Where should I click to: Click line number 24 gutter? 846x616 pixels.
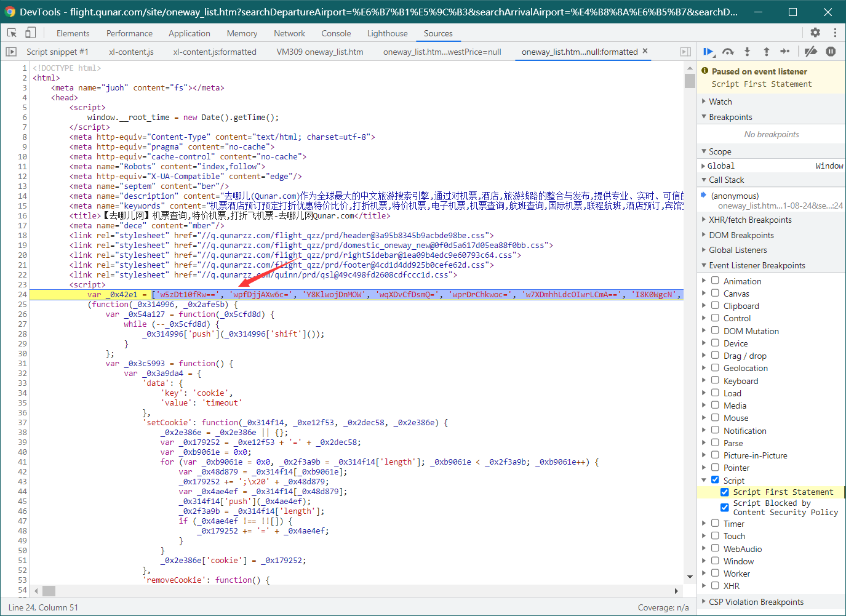click(x=22, y=294)
